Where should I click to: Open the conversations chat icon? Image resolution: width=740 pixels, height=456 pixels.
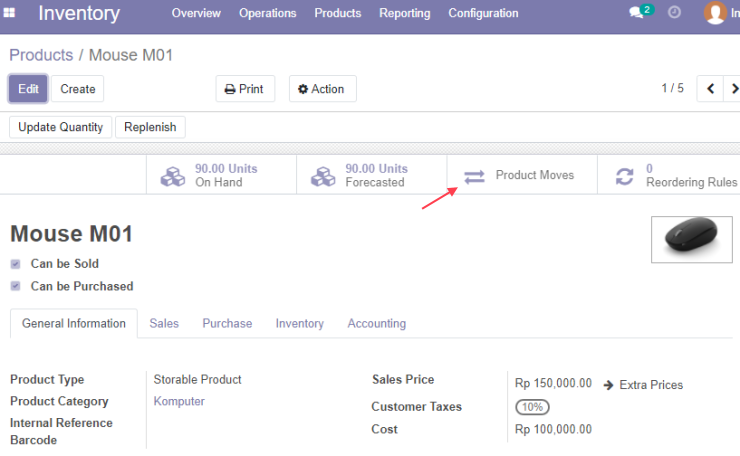pyautogui.click(x=636, y=13)
